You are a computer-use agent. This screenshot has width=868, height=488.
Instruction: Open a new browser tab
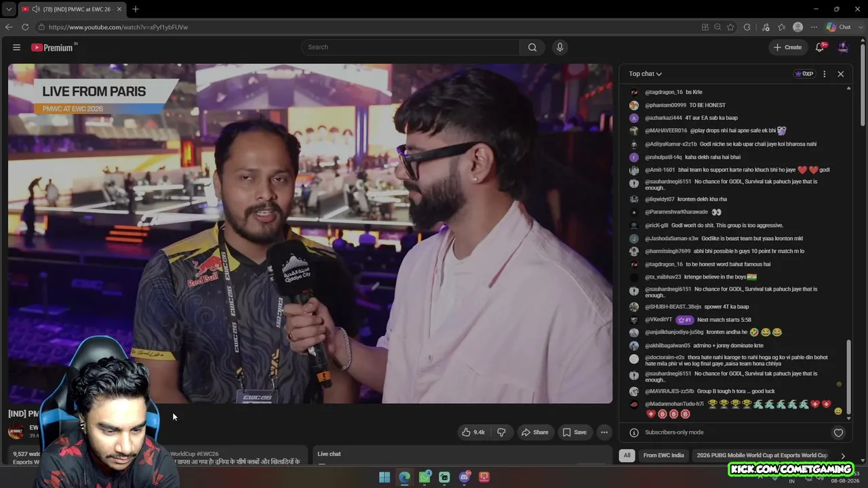[136, 9]
